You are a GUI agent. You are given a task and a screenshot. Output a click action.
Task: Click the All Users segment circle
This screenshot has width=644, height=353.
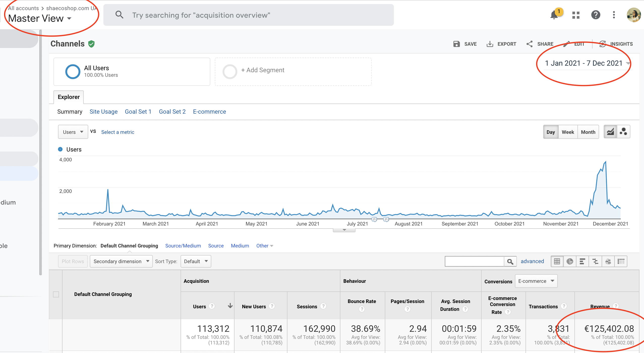73,72
